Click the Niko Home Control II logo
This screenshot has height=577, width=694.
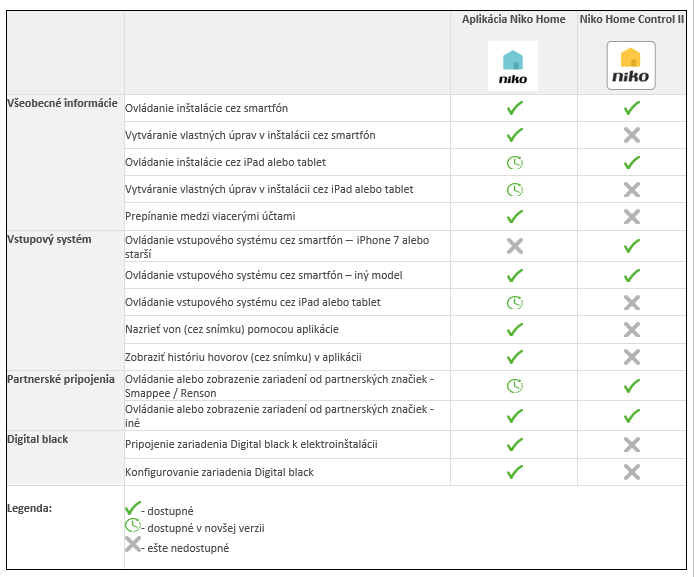(631, 66)
